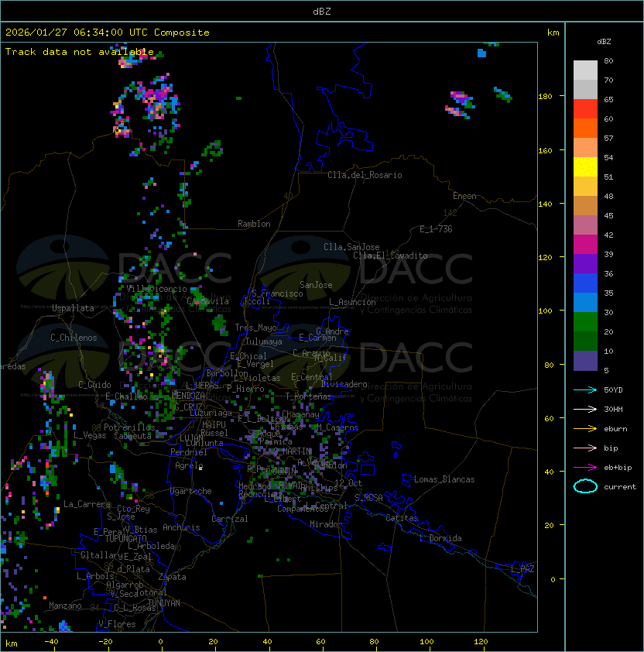Click the 'Uspallata' label on the map
This screenshot has width=644, height=652.
(73, 308)
